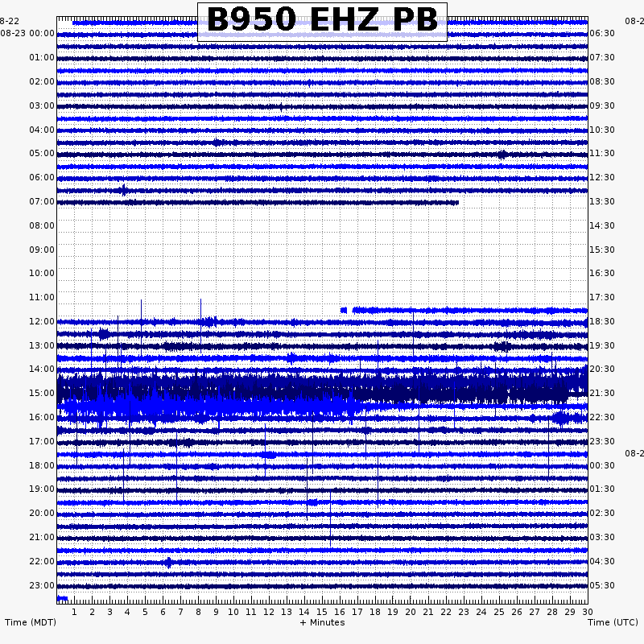Click minute 15 on bottom axis
Screen dimensions: 644x644
[x=322, y=612]
